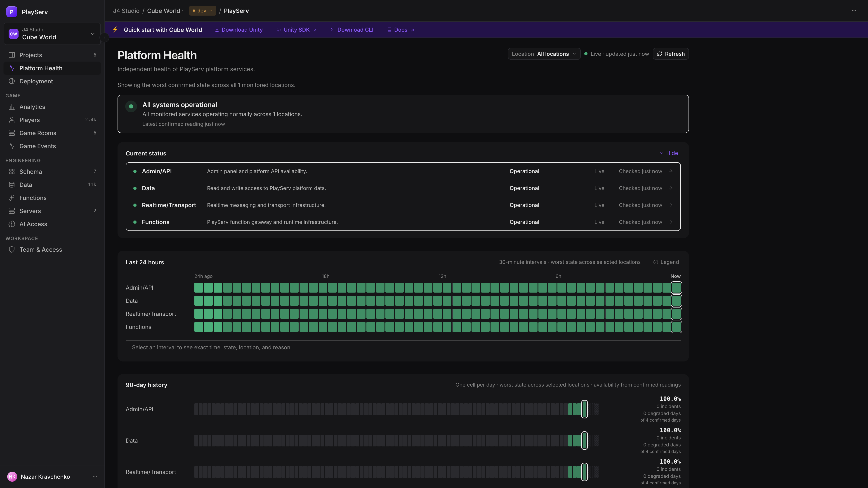Click the Game Events icon
This screenshot has height=488, width=868.
(x=12, y=146)
